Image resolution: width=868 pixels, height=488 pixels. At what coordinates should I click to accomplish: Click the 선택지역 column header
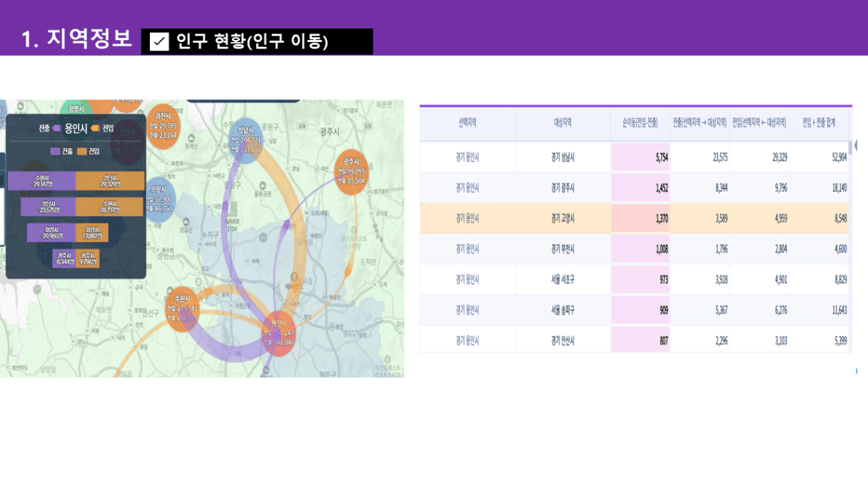coord(468,123)
